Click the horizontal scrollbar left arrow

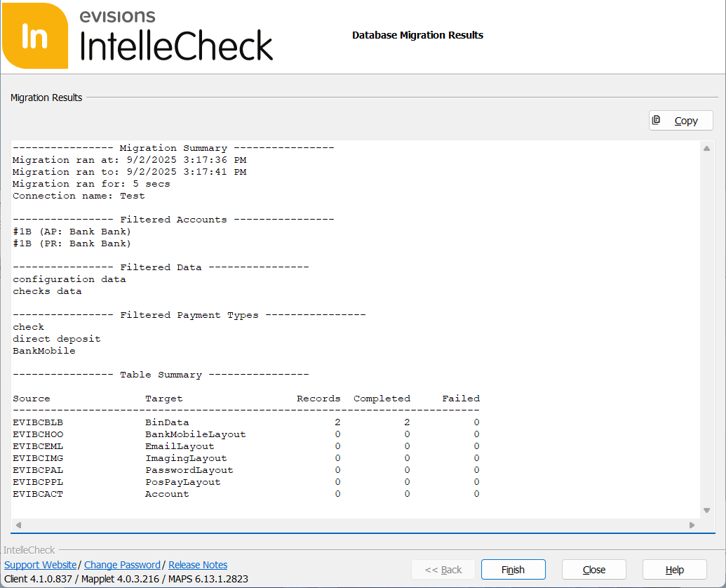click(x=18, y=525)
